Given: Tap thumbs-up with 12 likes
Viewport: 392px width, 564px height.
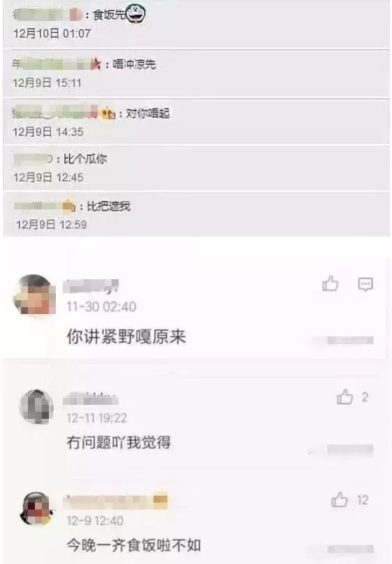Looking at the screenshot, I should point(339,500).
